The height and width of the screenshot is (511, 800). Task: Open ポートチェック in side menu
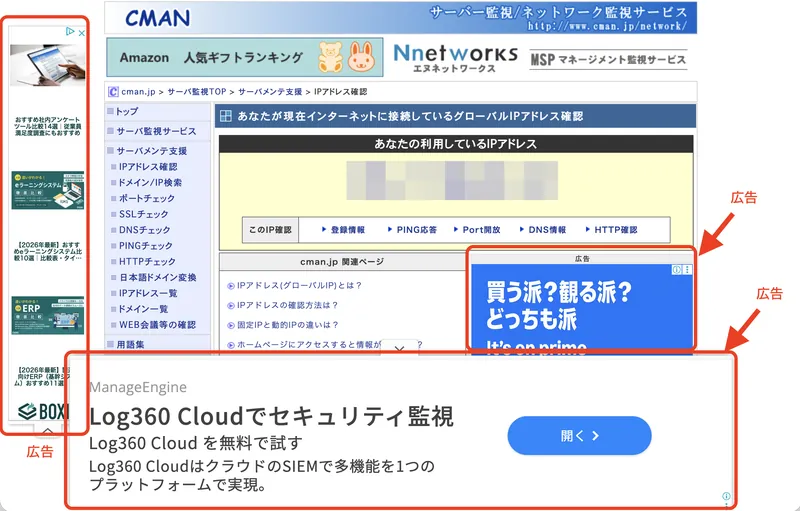(x=146, y=198)
